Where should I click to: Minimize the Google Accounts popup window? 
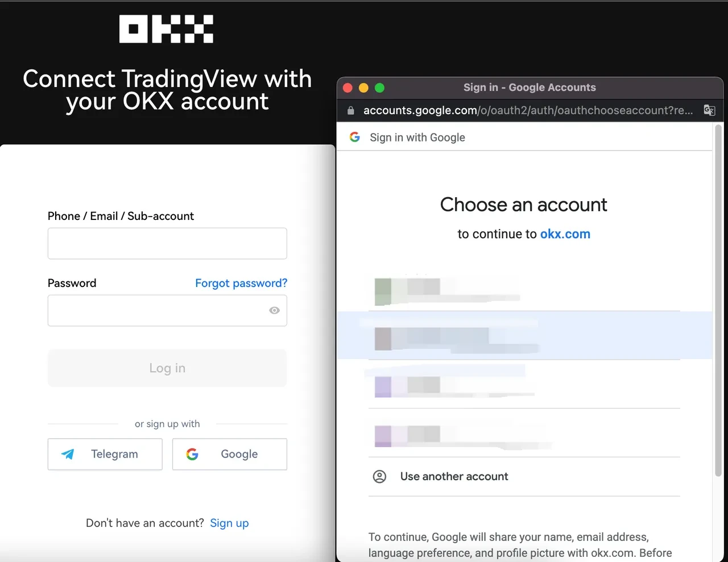(364, 88)
